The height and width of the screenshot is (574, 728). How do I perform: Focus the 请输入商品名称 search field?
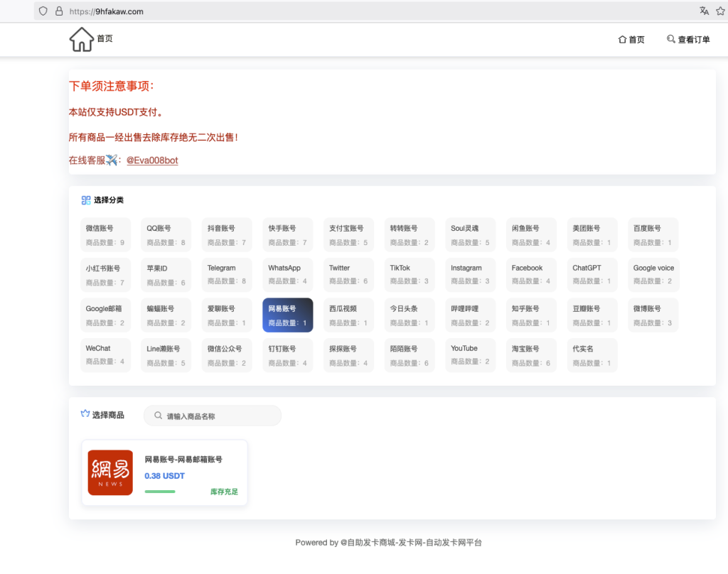pyautogui.click(x=213, y=416)
